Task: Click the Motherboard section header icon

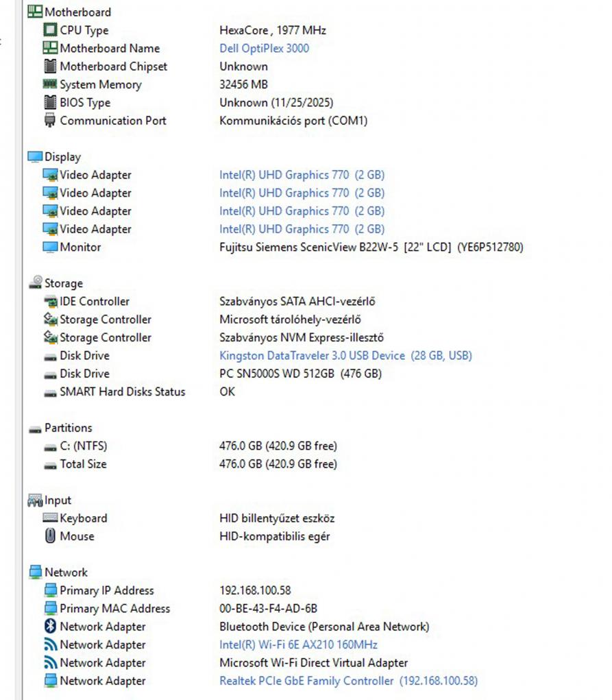Action: pyautogui.click(x=35, y=12)
